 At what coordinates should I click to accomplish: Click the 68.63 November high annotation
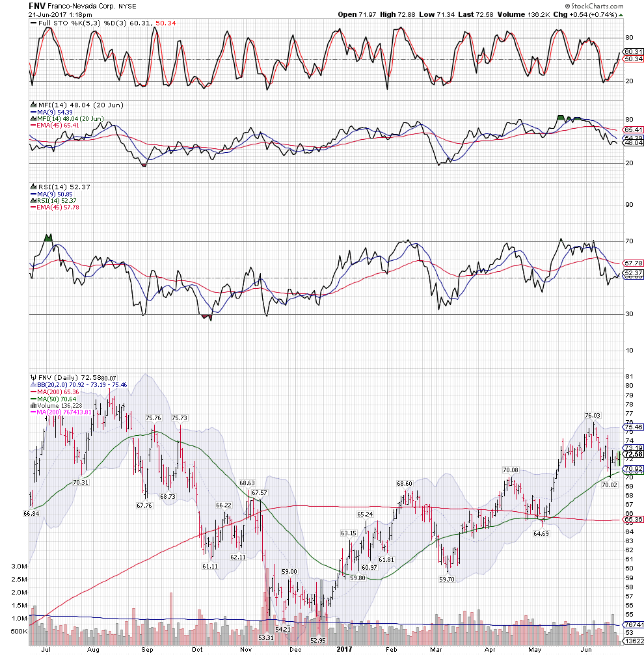(x=247, y=483)
